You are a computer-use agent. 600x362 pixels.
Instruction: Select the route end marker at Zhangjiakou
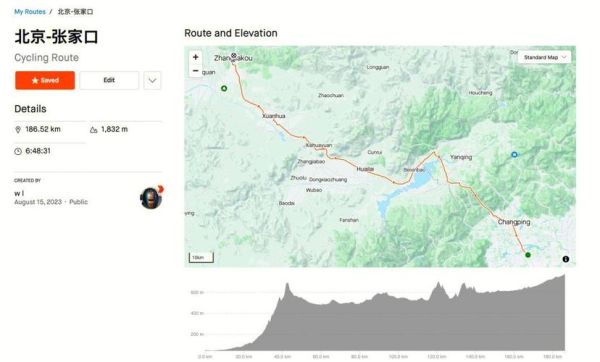(233, 56)
